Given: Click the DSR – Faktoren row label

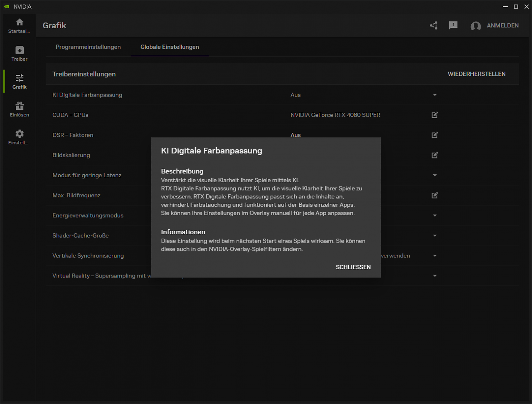Looking at the screenshot, I should click(x=73, y=135).
